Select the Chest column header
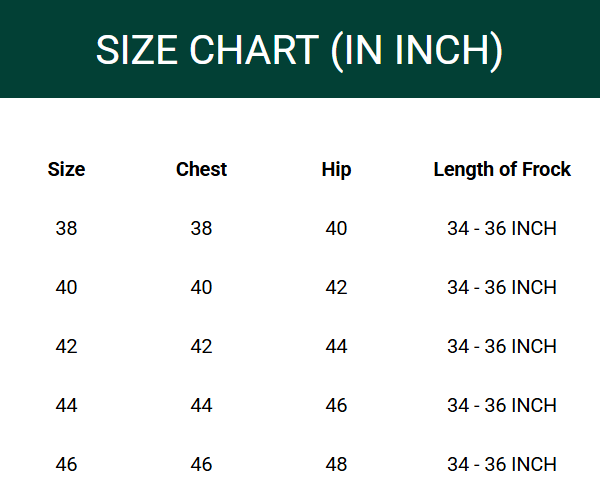This screenshot has height=487, width=600. [201, 169]
